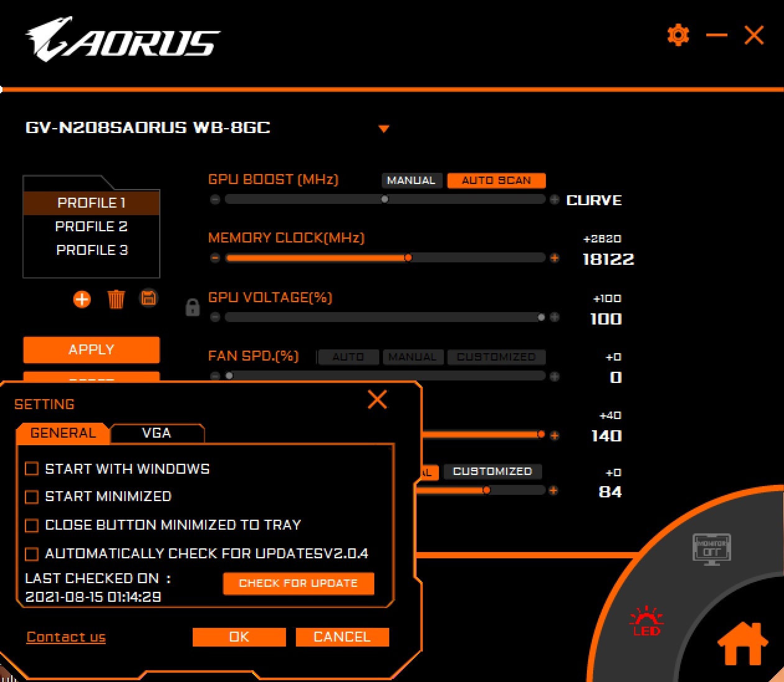Select Customized mode next to value 84
The height and width of the screenshot is (682, 784).
click(x=492, y=471)
